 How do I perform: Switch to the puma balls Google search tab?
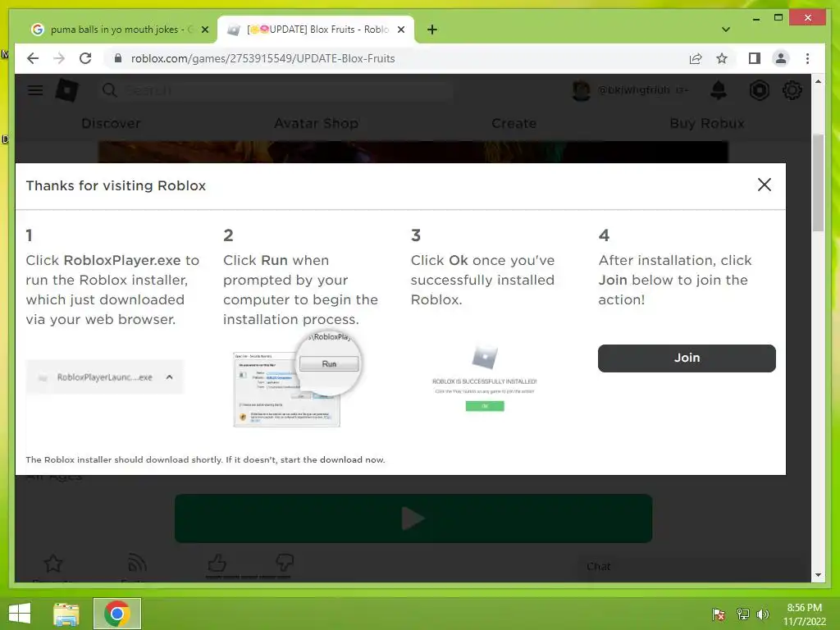(119, 30)
